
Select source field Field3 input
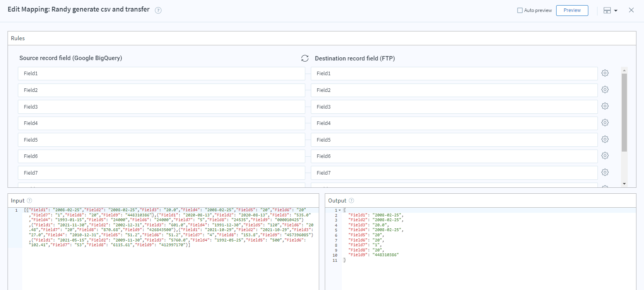[161, 107]
